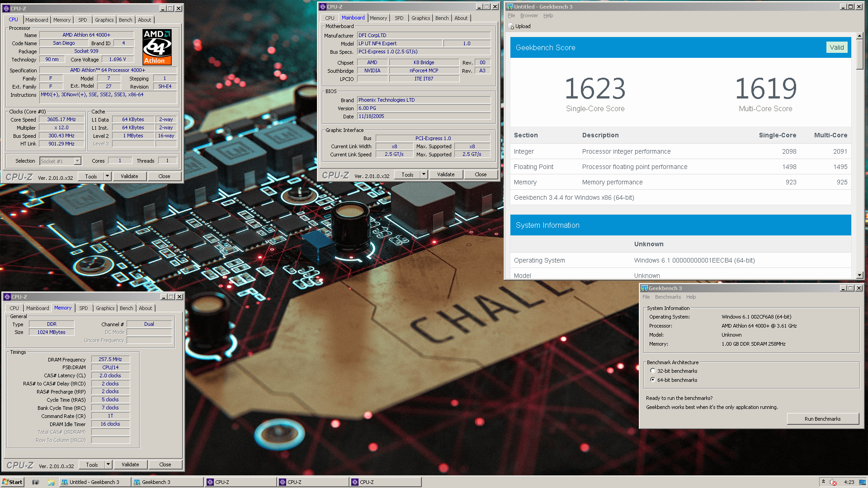
Task: Click the HT Link value 901.29 MHz
Action: (x=61, y=144)
